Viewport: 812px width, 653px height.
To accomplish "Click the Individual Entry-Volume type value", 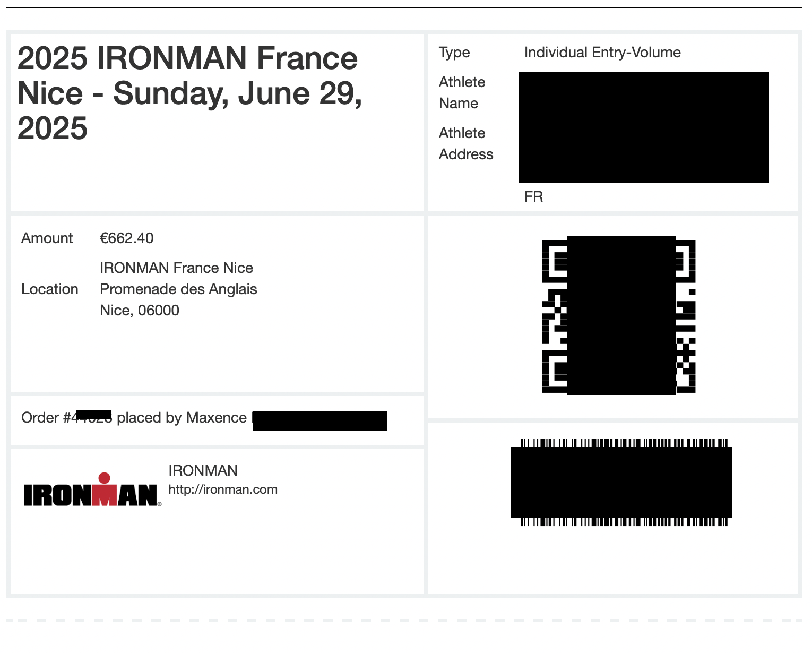I will click(602, 52).
